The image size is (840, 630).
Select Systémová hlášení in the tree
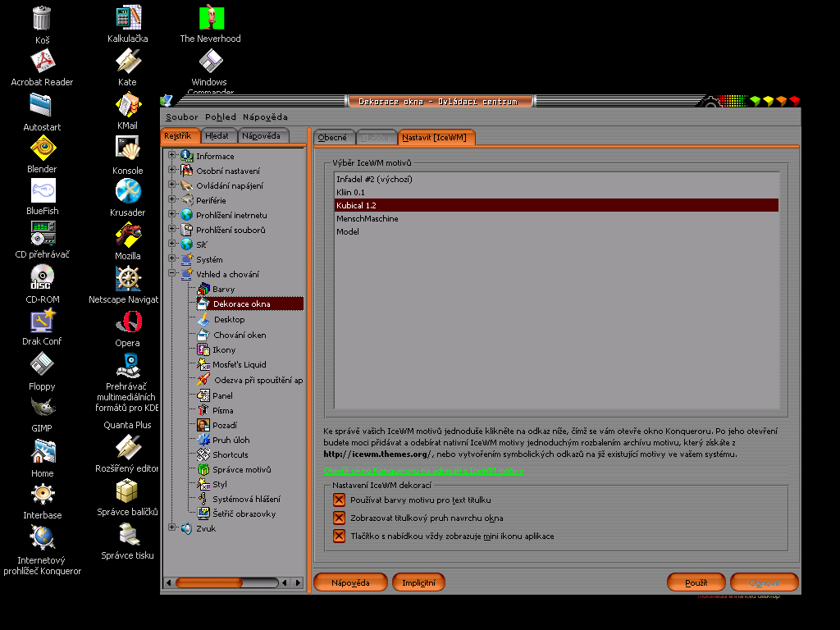point(246,499)
